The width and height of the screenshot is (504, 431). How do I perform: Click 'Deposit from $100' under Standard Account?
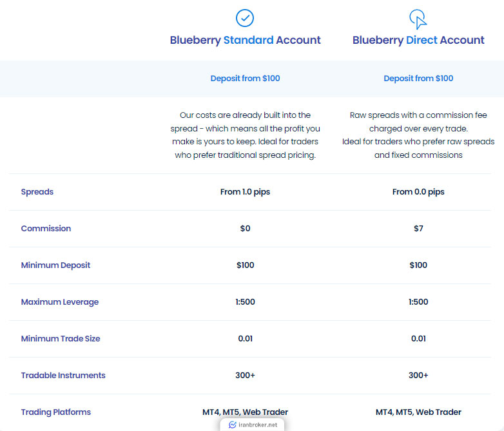coord(246,79)
